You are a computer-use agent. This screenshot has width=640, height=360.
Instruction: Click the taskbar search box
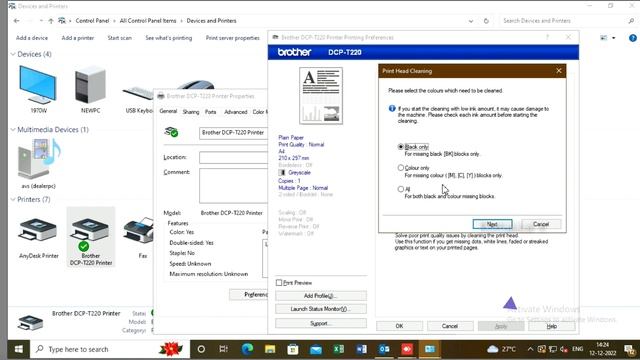coord(110,349)
